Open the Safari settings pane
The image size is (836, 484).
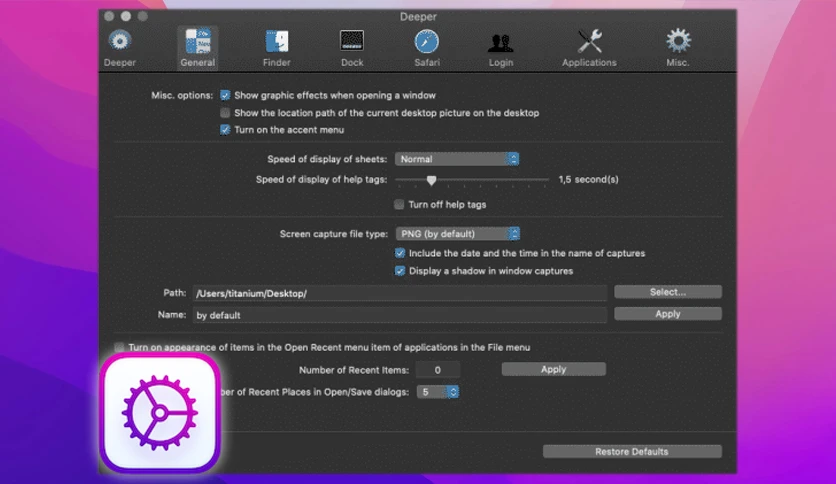click(427, 48)
